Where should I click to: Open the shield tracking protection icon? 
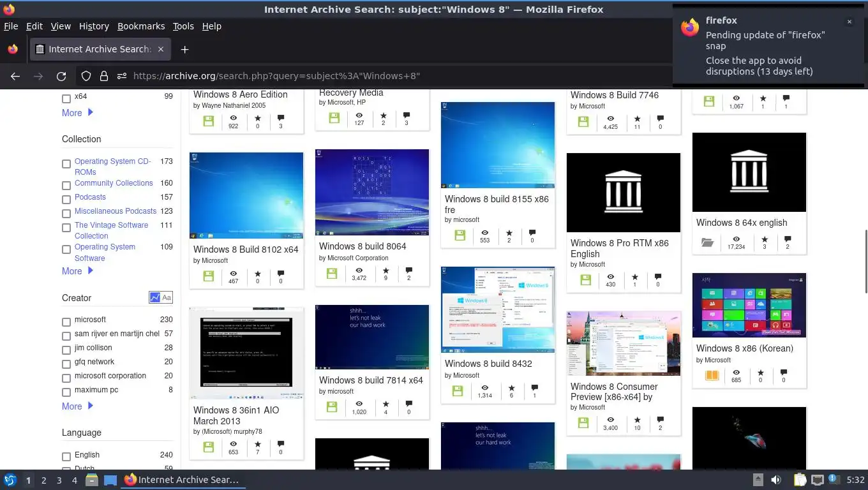click(86, 76)
